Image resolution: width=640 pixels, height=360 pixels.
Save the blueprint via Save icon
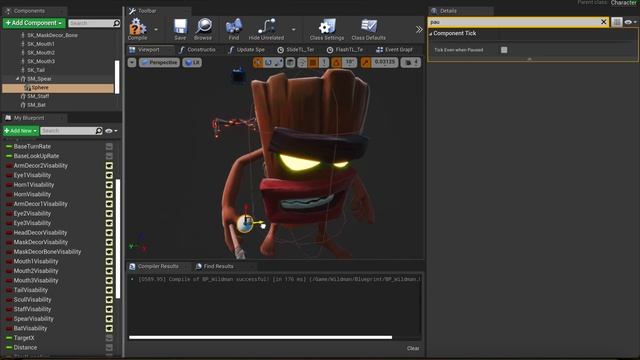pyautogui.click(x=180, y=29)
